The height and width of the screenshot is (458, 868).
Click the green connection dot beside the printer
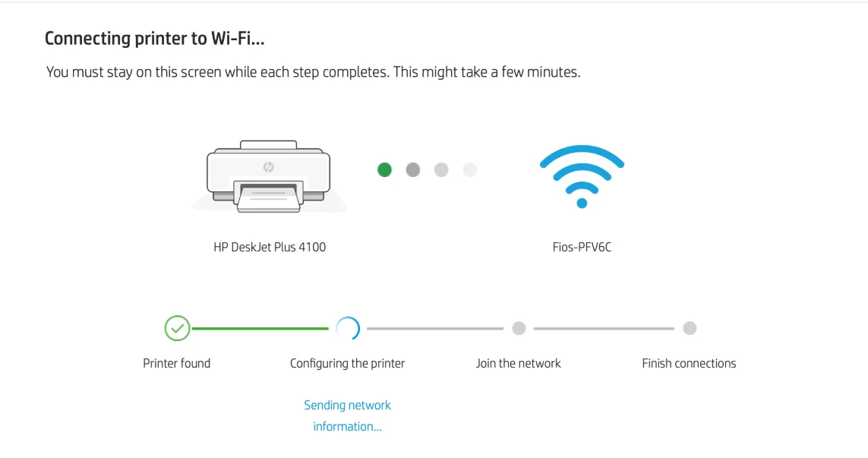(x=385, y=170)
